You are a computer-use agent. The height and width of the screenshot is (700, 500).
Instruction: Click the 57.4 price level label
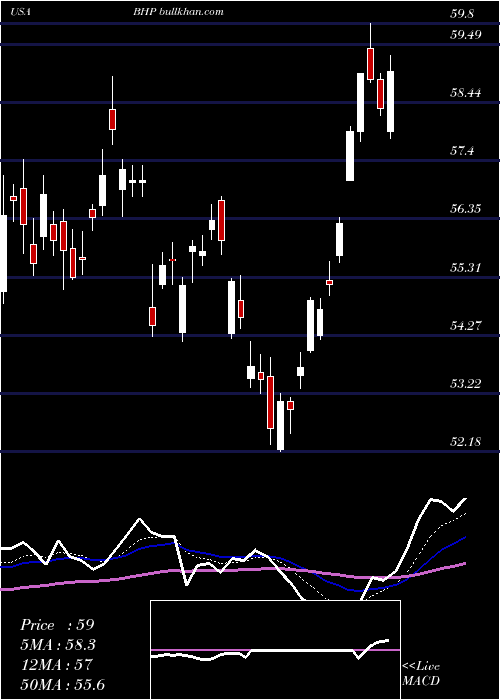(463, 151)
